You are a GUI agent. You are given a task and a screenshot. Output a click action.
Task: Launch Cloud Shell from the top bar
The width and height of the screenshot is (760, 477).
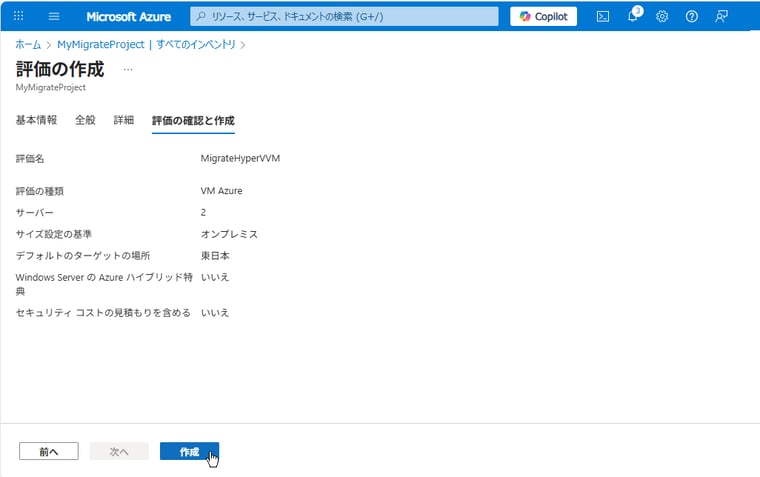[x=602, y=16]
